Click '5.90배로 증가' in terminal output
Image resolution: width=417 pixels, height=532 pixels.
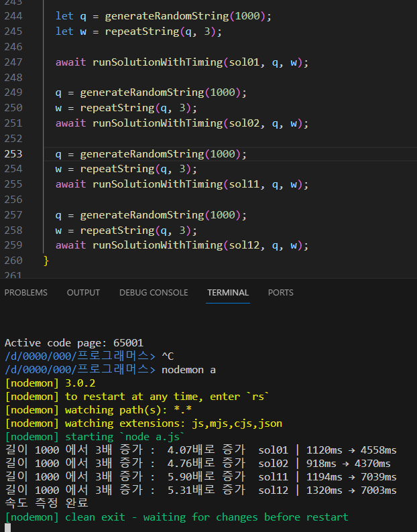206,477
